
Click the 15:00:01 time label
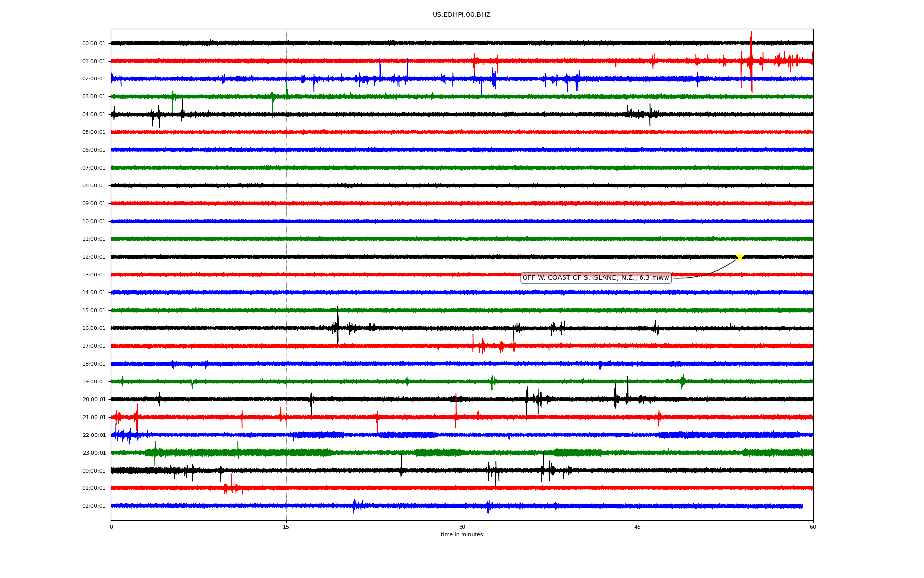(x=94, y=311)
